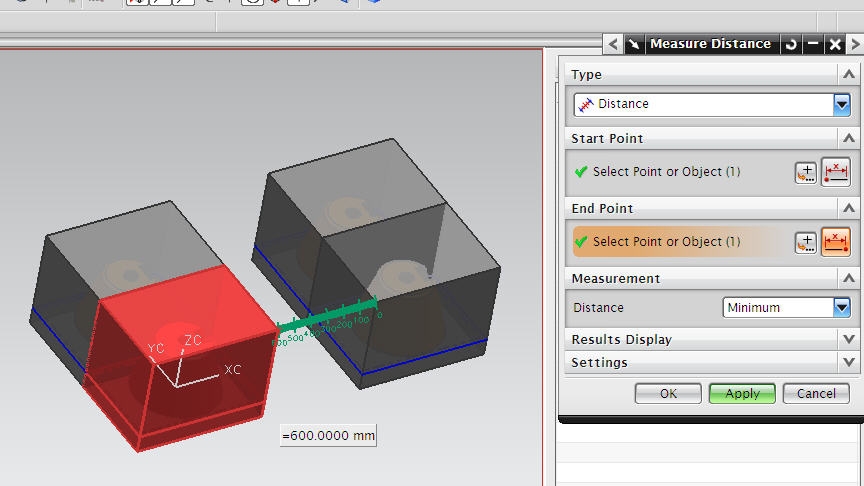The width and height of the screenshot is (864, 486).
Task: Click the Results Display header text
Action: (x=622, y=339)
